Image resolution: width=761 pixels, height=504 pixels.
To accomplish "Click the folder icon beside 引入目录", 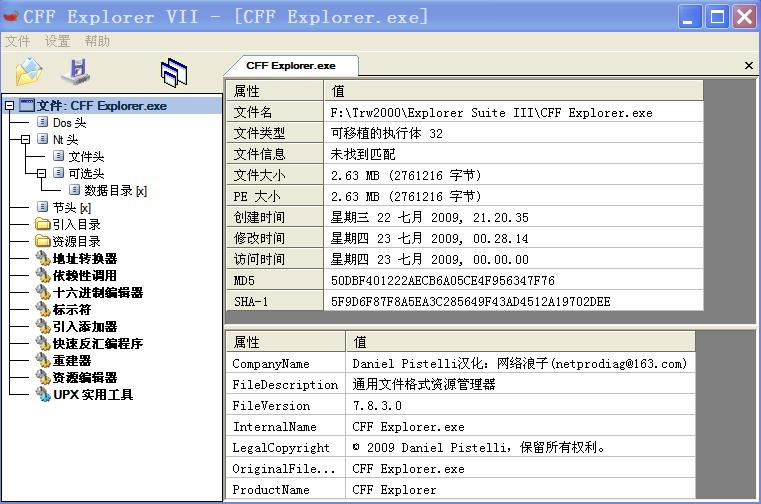I will (43, 224).
